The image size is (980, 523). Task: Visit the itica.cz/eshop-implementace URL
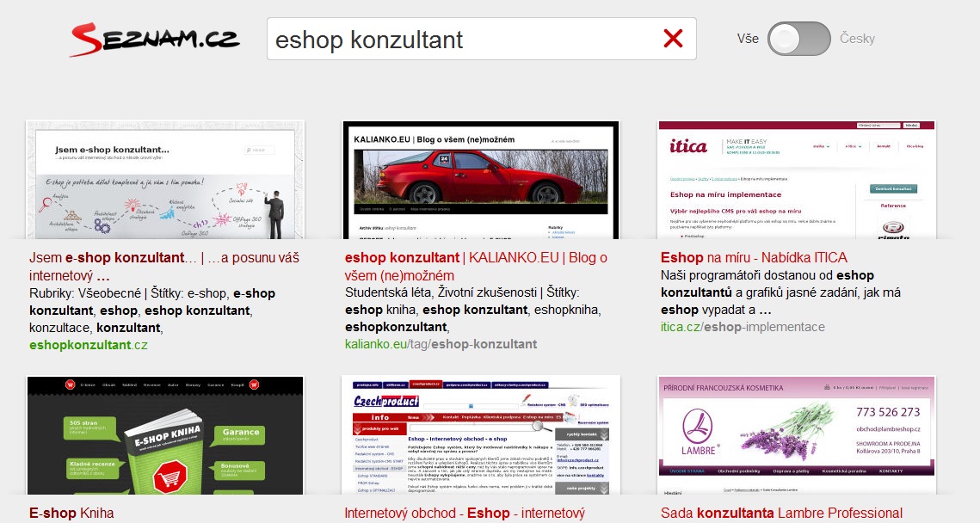(x=743, y=327)
